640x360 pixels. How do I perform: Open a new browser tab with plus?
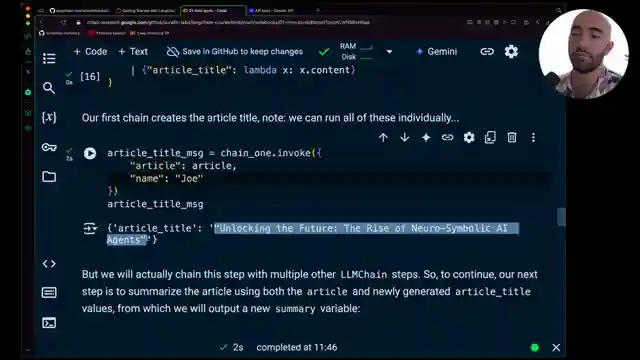pos(318,10)
